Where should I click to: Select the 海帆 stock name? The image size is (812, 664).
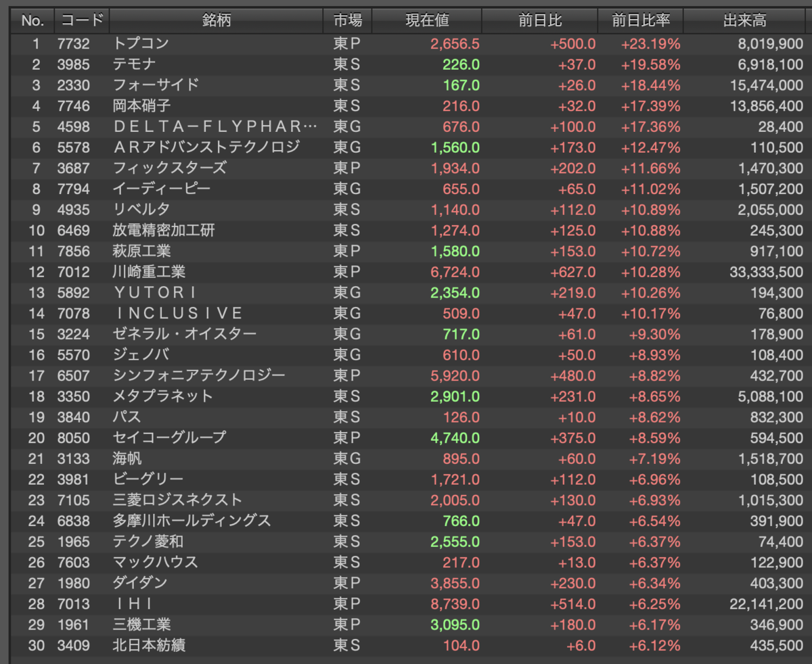[127, 459]
